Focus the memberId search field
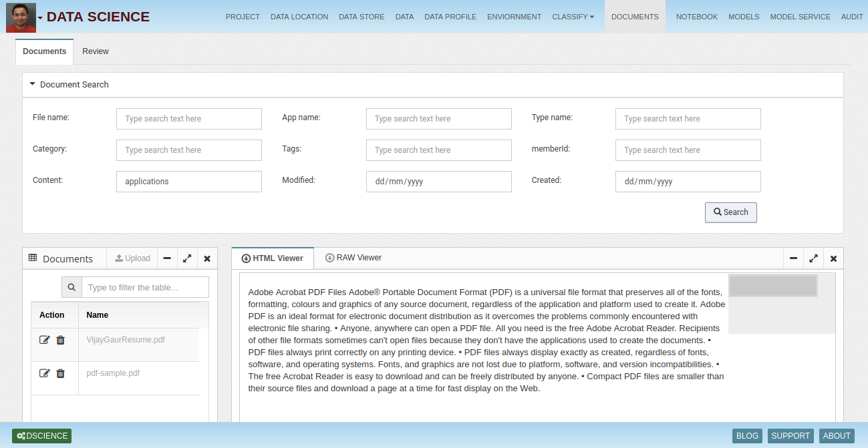Image resolution: width=868 pixels, height=448 pixels. coord(688,150)
